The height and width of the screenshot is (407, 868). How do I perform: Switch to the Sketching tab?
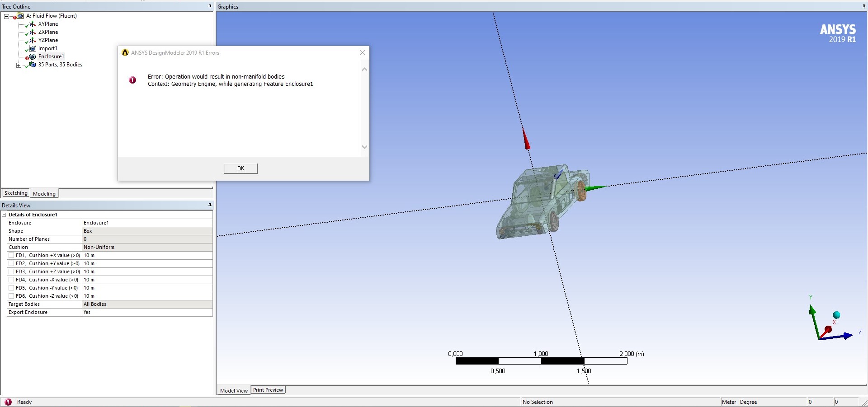click(16, 193)
